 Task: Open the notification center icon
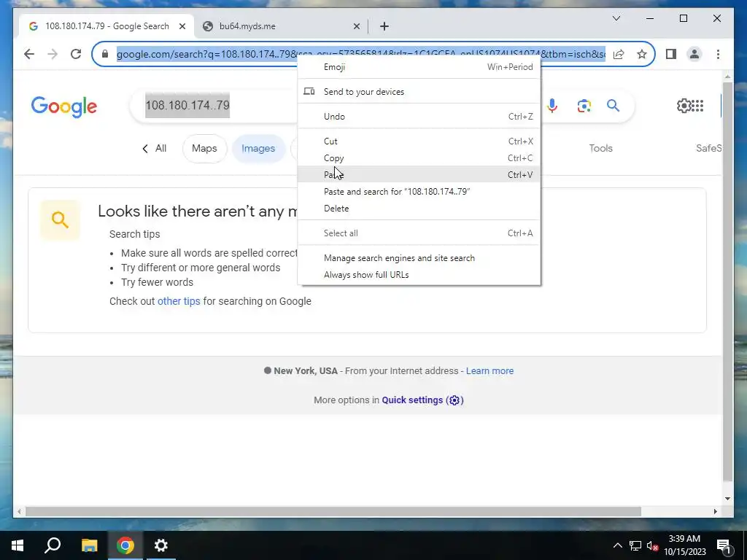[724, 545]
